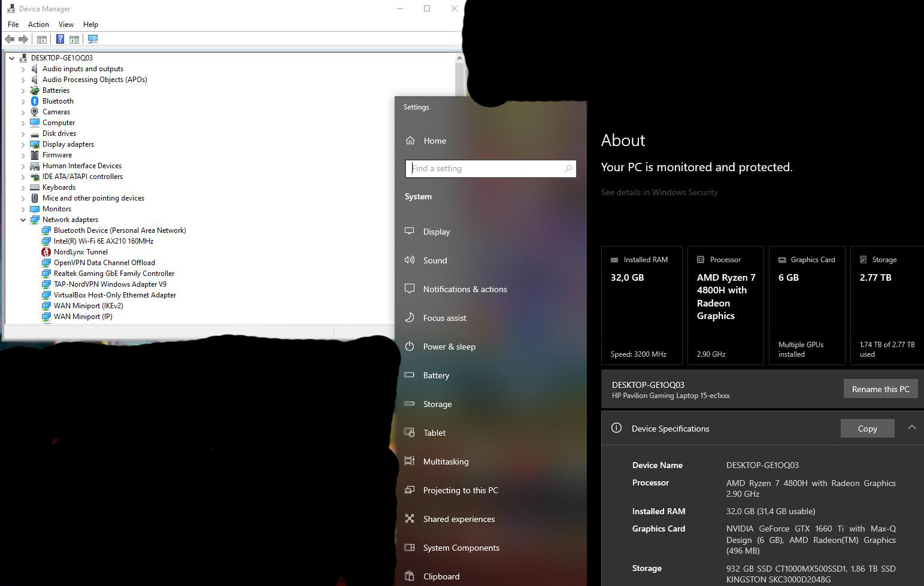Screen dimensions: 924x586
Task: Open the Action menu
Action: (x=38, y=25)
